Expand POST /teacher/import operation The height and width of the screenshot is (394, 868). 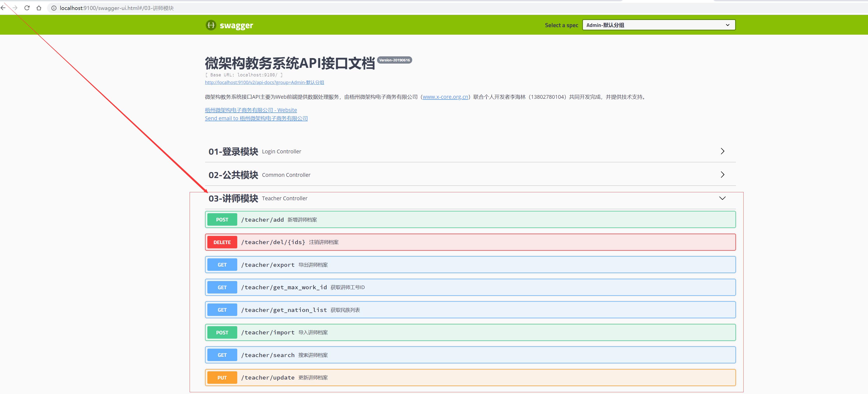click(x=470, y=332)
